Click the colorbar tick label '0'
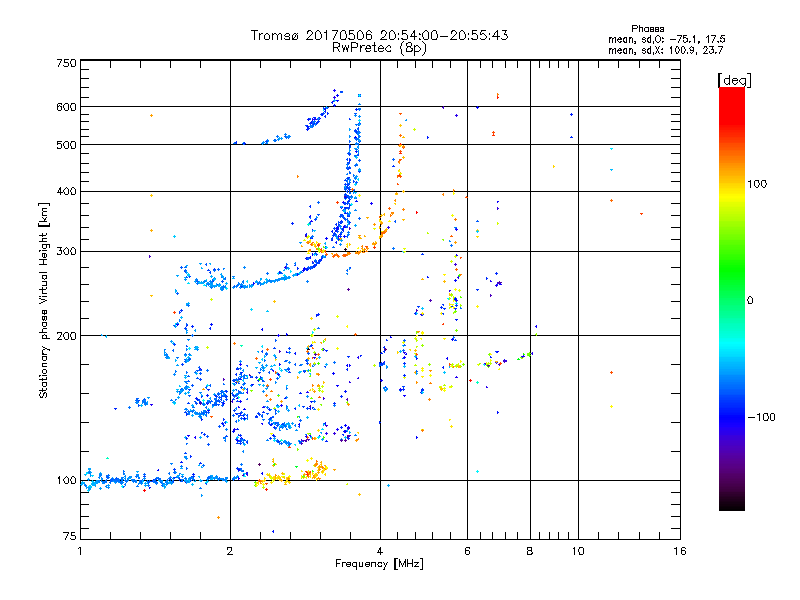This screenshot has width=800, height=600. 749,301
